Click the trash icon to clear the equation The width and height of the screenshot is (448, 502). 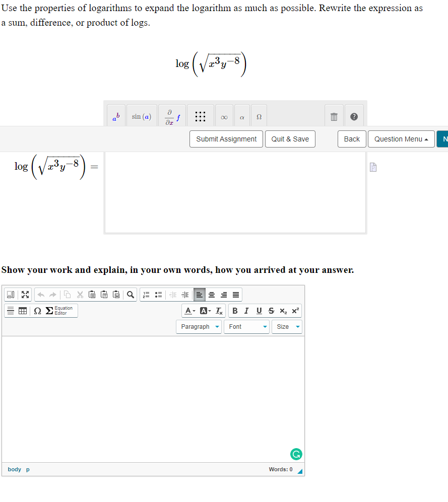(334, 116)
